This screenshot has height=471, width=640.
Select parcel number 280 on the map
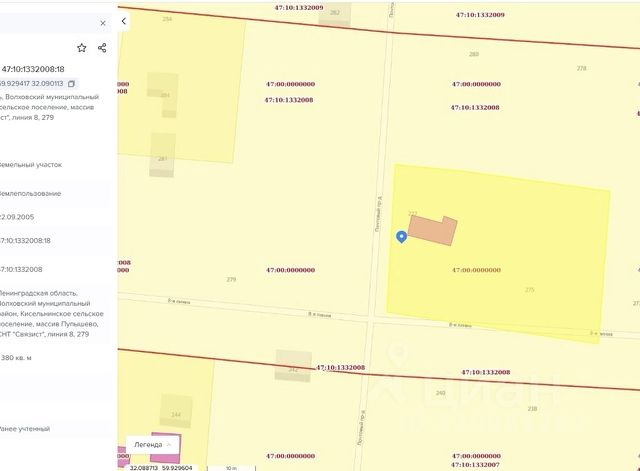pos(474,54)
